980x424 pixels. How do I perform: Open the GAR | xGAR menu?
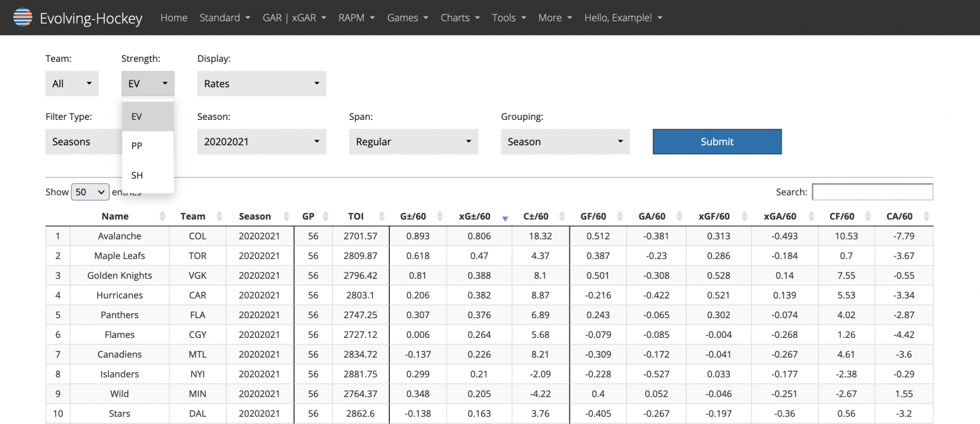pos(294,18)
